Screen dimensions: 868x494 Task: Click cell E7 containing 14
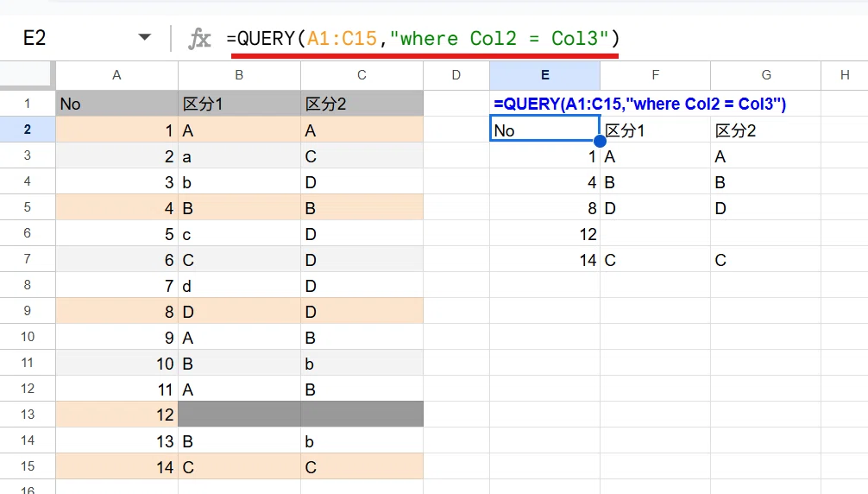(x=544, y=259)
